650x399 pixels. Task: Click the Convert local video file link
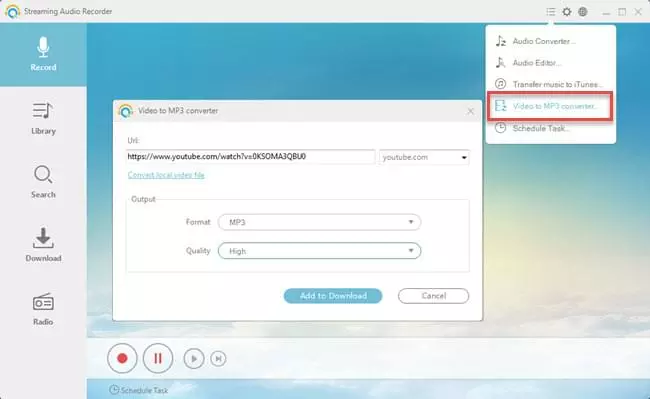pos(166,175)
